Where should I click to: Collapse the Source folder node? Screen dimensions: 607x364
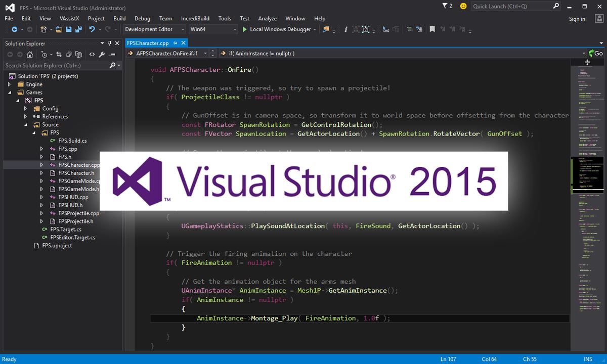tap(25, 125)
